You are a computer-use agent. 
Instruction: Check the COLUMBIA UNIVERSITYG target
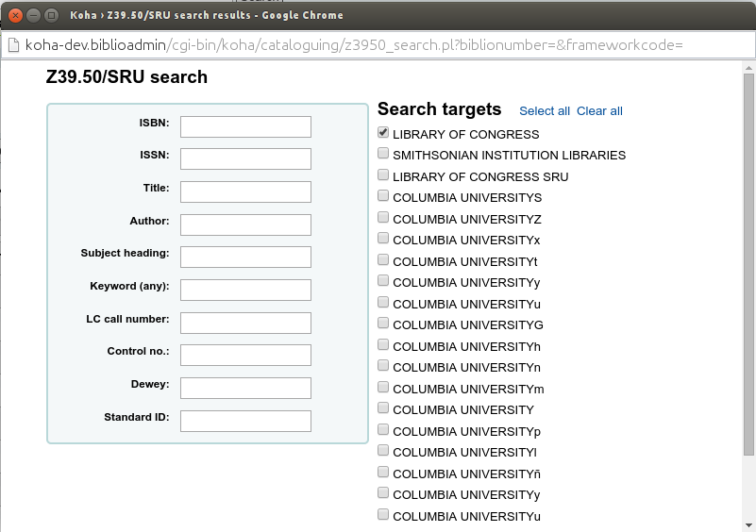pos(383,324)
